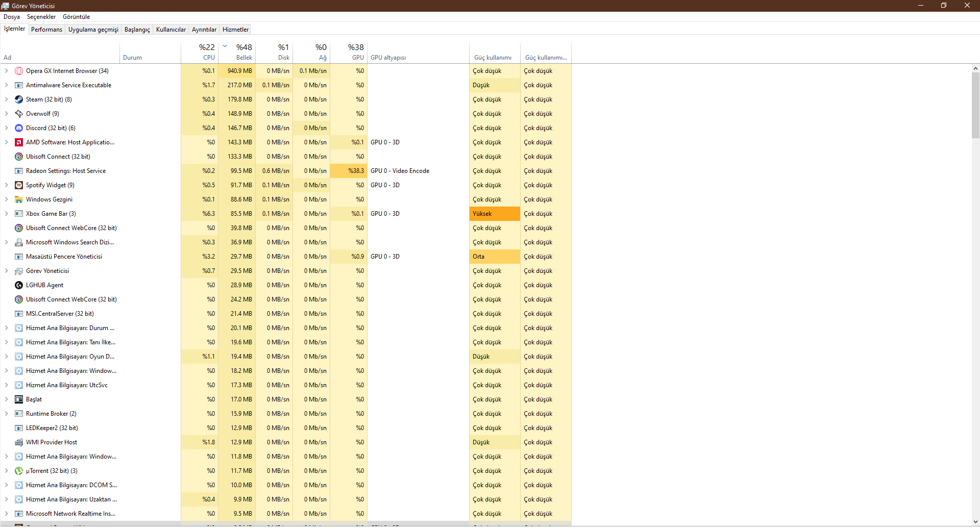Image resolution: width=980 pixels, height=529 pixels.
Task: Switch to the Performans tab
Action: [x=46, y=30]
